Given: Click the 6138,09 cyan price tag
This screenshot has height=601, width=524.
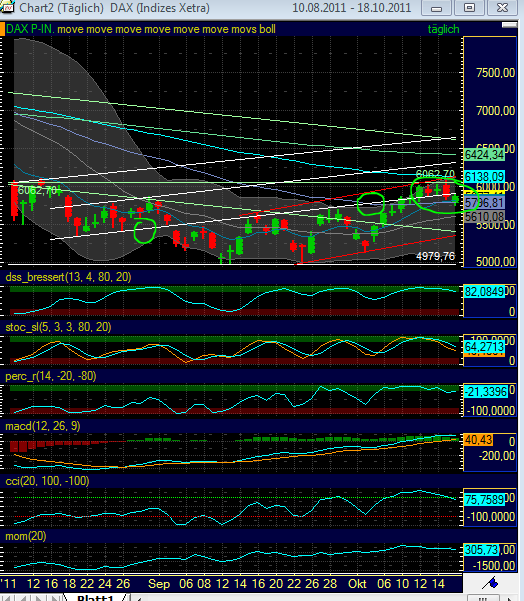Looking at the screenshot, I should [484, 177].
